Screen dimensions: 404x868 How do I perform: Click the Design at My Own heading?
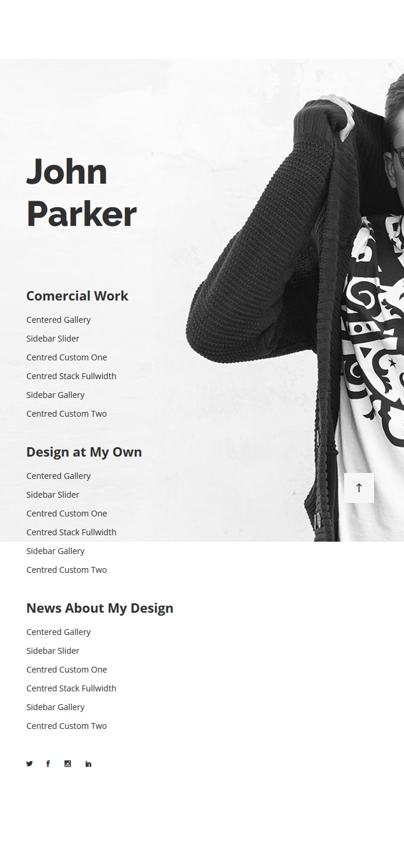pos(84,452)
